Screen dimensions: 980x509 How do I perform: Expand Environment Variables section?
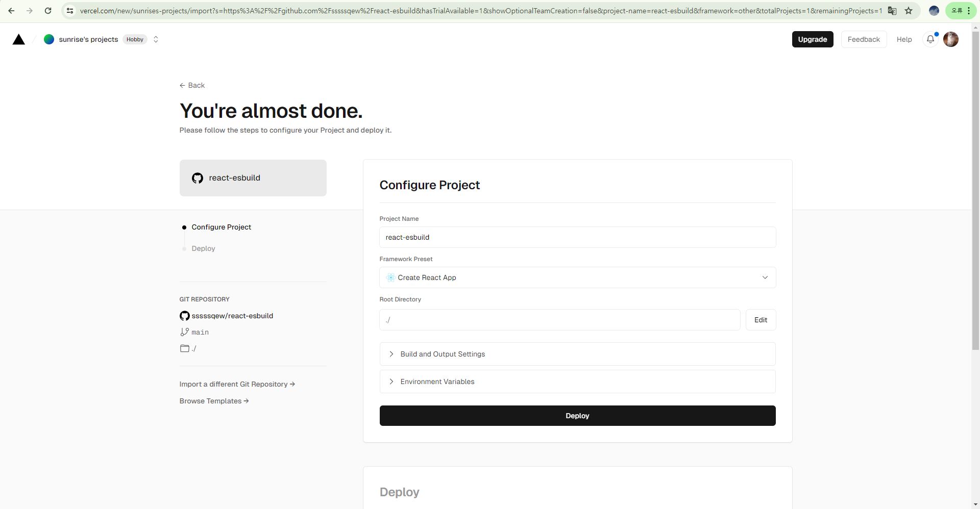[x=577, y=381]
